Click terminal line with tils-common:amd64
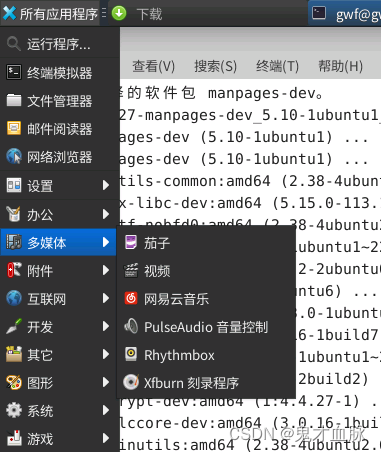The width and height of the screenshot is (381, 452). pyautogui.click(x=250, y=181)
